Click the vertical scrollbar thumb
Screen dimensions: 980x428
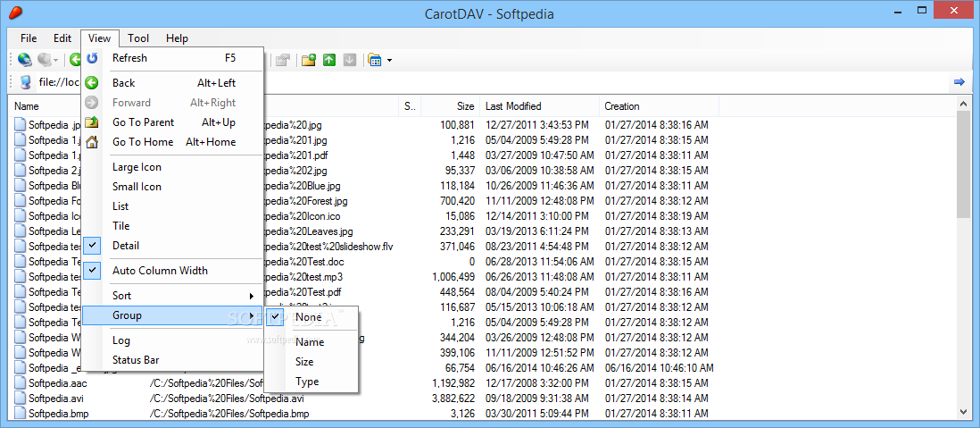coord(963,165)
